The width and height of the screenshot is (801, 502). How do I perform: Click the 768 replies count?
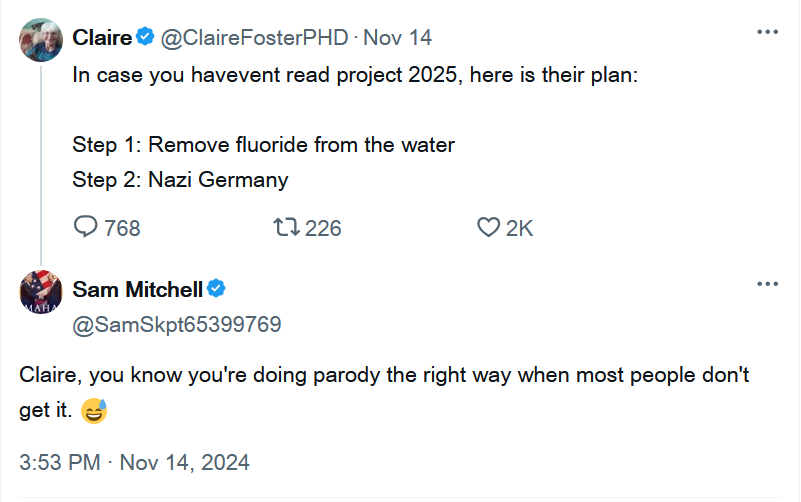point(122,228)
